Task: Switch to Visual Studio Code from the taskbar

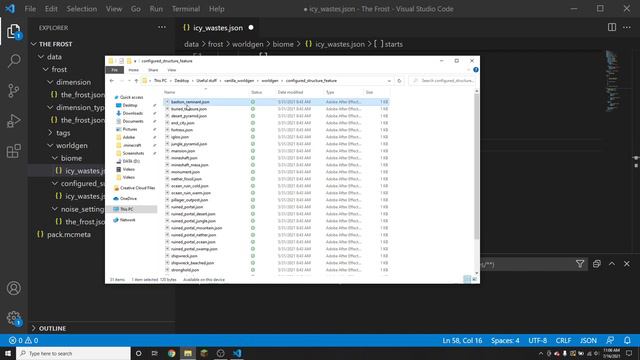Action: click(x=237, y=353)
